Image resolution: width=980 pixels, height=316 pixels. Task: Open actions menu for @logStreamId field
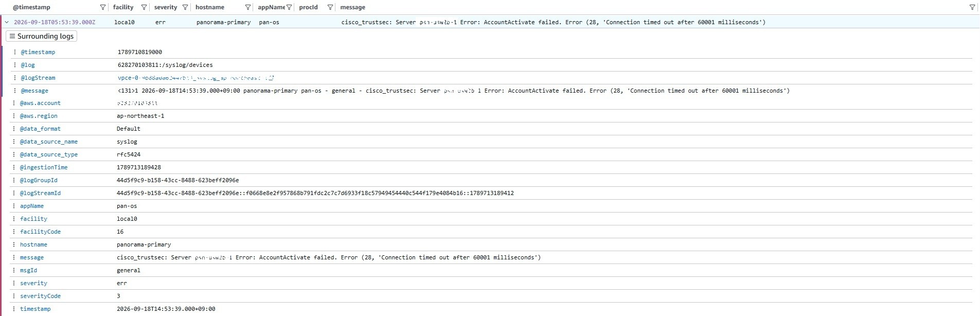click(x=14, y=193)
